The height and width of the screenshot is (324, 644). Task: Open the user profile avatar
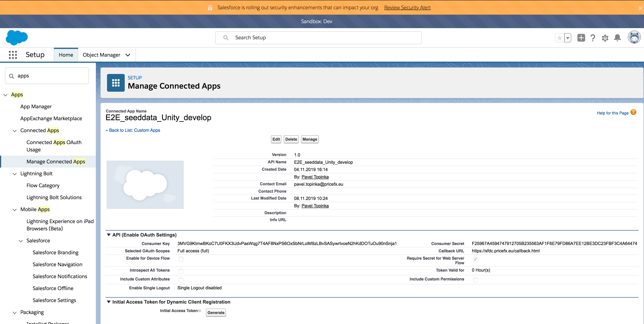(x=634, y=37)
